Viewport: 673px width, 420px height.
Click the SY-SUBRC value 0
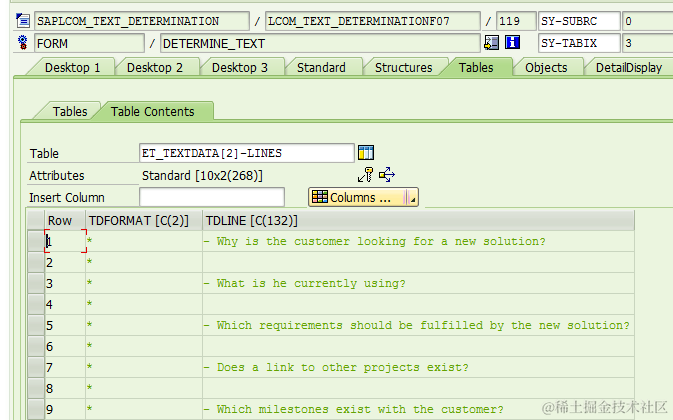pyautogui.click(x=647, y=21)
